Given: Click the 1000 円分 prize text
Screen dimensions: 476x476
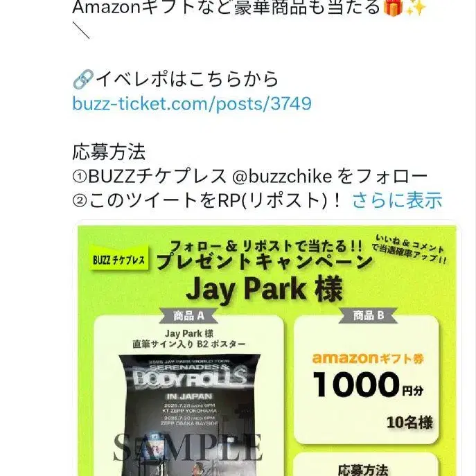Looking at the screenshot, I should pos(368,385).
